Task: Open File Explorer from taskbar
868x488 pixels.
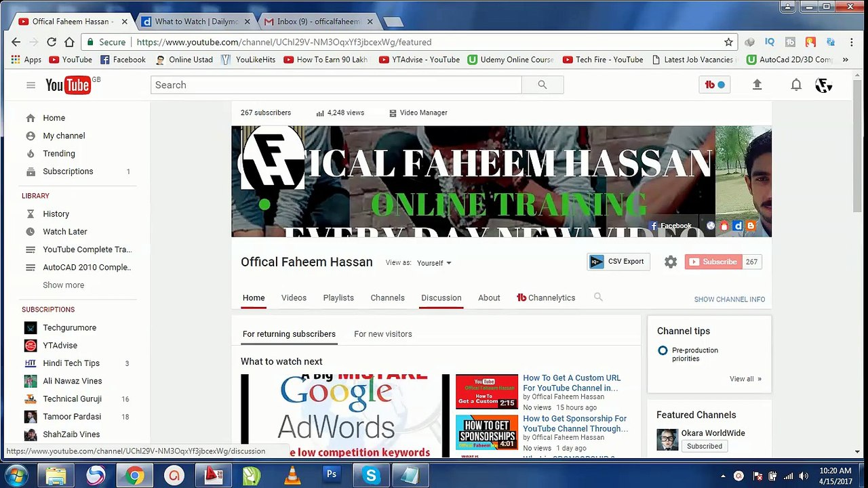Action: 56,476
